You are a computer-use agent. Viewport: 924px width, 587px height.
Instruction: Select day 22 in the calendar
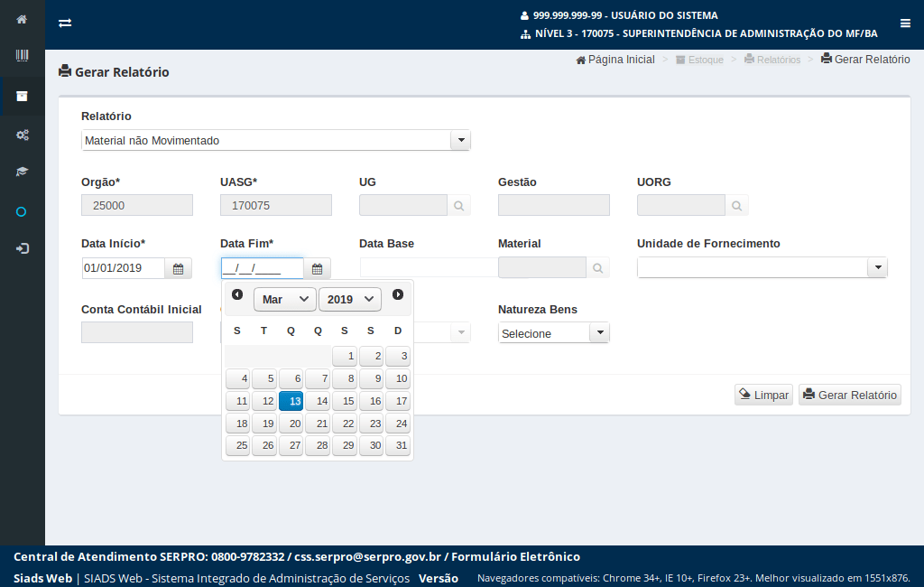[345, 424]
